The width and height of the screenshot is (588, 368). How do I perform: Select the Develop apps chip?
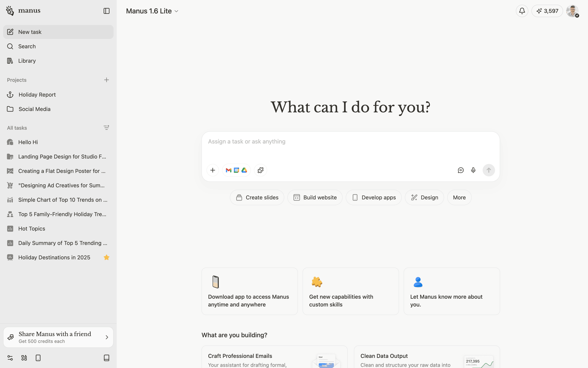374,197
